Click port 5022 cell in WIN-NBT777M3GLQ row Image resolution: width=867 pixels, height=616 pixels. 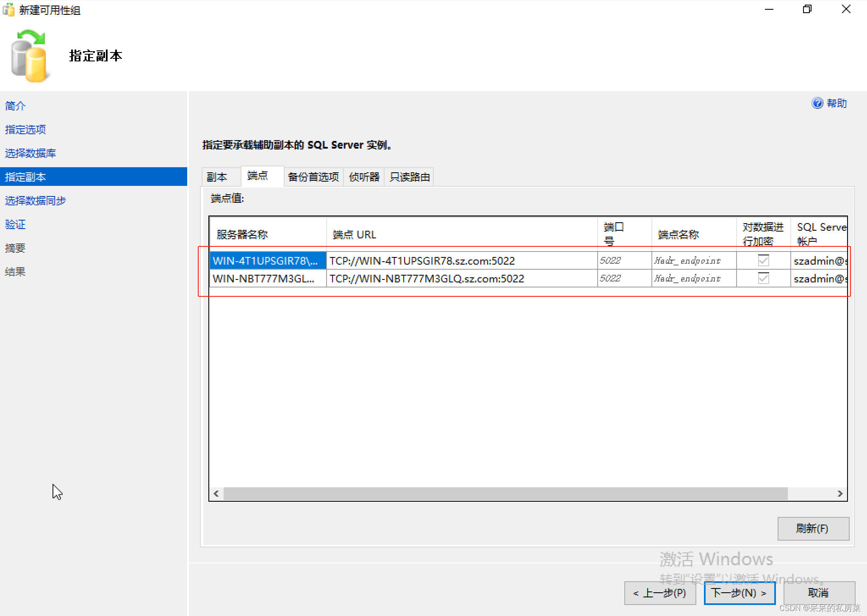(624, 278)
